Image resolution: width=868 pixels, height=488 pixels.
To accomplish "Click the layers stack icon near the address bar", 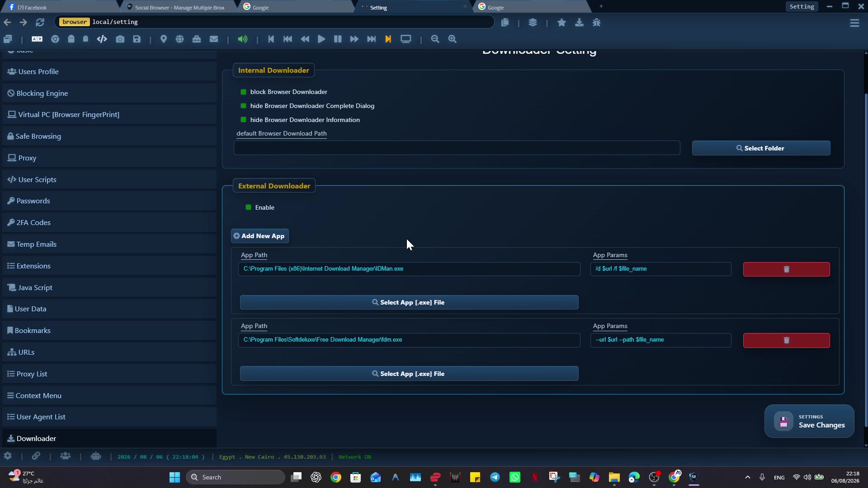I will pos(533,23).
